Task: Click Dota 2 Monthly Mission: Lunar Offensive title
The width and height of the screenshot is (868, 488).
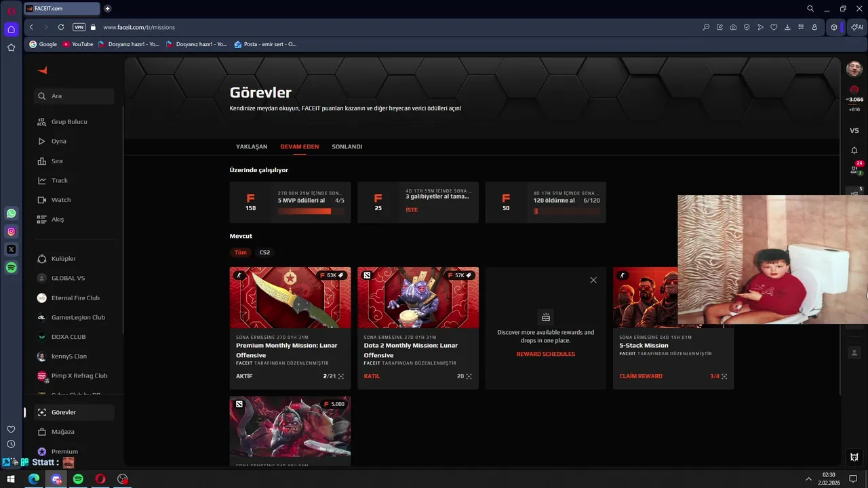Action: coord(411,350)
